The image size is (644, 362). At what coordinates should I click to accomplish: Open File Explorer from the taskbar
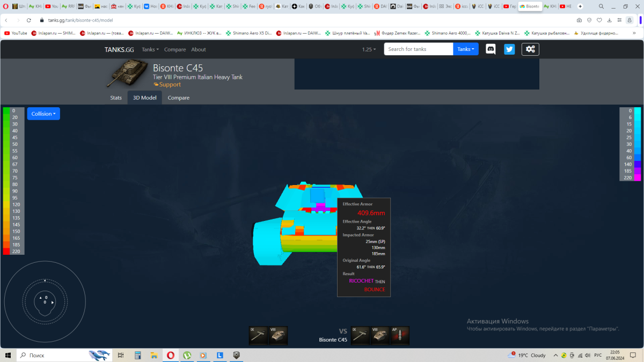tap(154, 355)
